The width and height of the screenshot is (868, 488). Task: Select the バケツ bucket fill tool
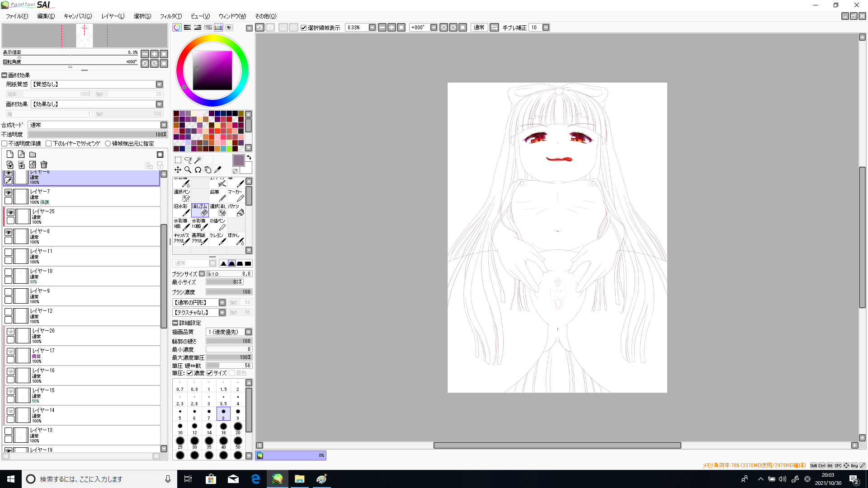tap(236, 210)
